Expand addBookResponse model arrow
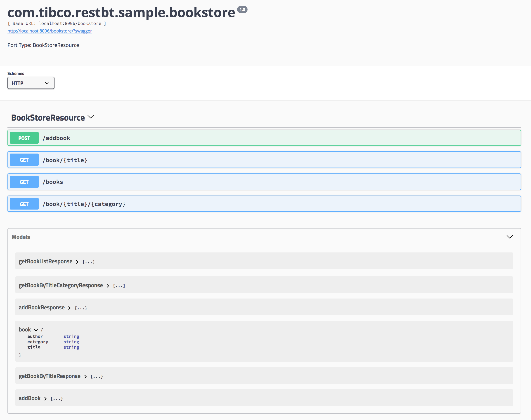This screenshot has width=531, height=420. [x=69, y=308]
